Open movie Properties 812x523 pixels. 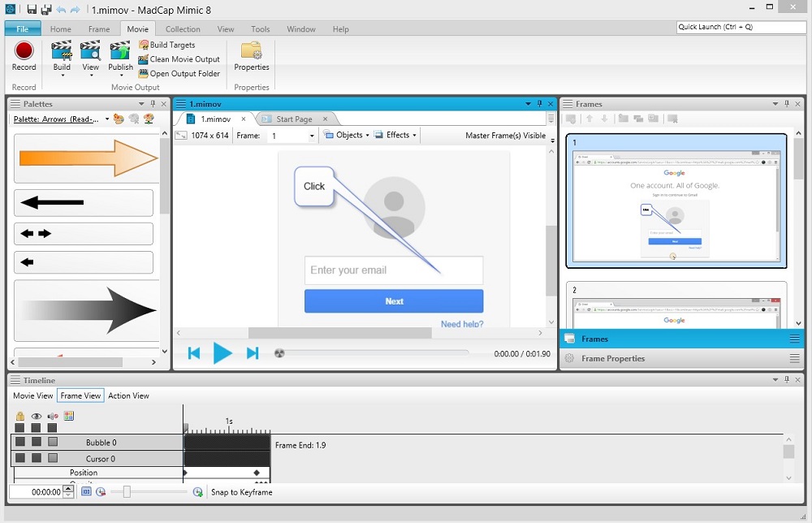pyautogui.click(x=252, y=56)
